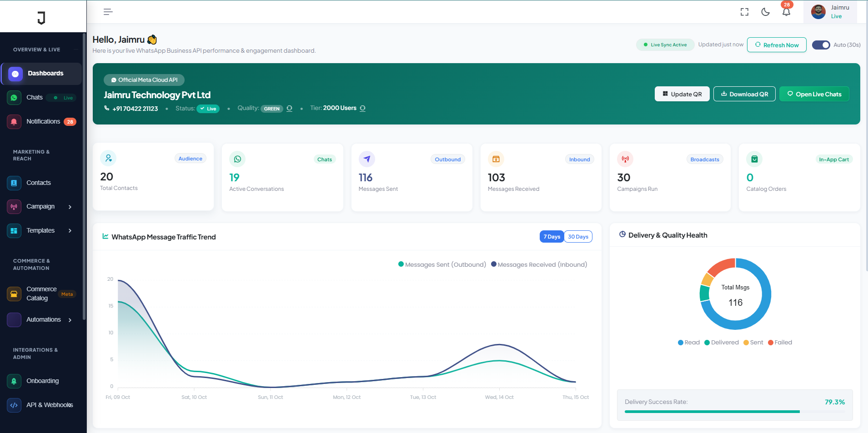Click the Commerce Catalog shop icon
868x433 pixels.
coord(14,294)
